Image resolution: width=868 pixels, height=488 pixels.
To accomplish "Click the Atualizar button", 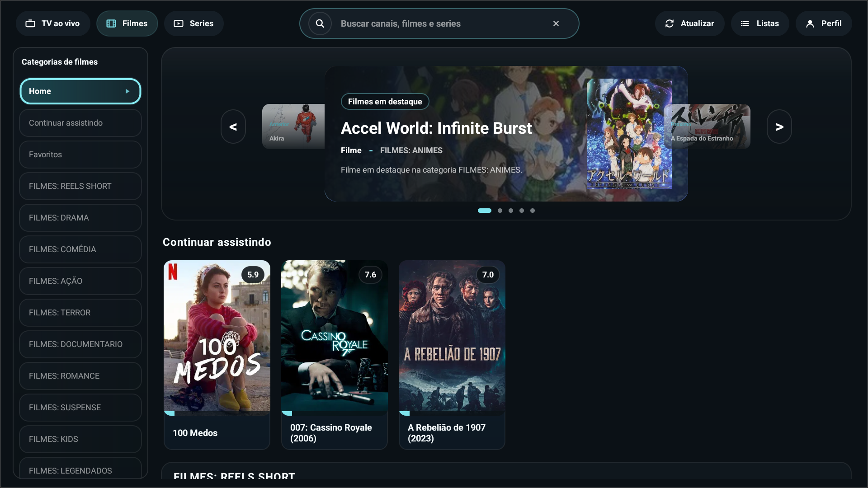I will 689,23.
